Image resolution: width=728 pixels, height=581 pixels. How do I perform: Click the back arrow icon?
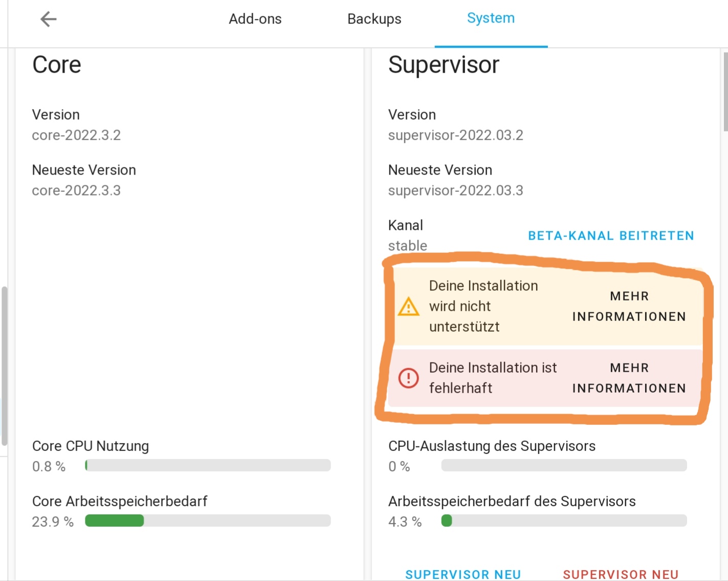(x=48, y=19)
